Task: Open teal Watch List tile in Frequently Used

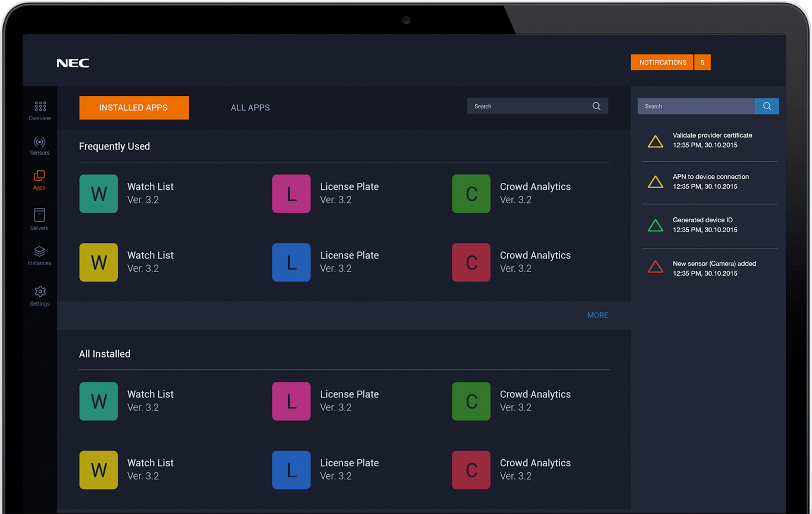Action: 99,194
